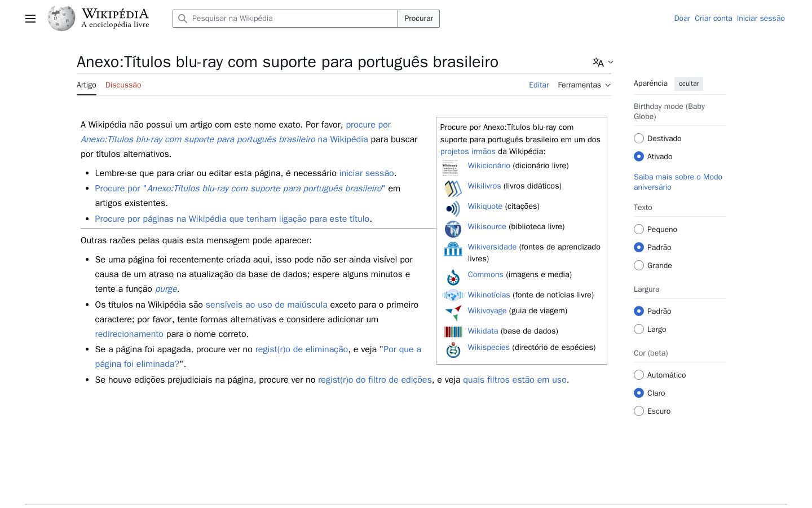This screenshot has height=508, width=812.
Task: Click the Iniciar sessão header link
Action: [761, 19]
